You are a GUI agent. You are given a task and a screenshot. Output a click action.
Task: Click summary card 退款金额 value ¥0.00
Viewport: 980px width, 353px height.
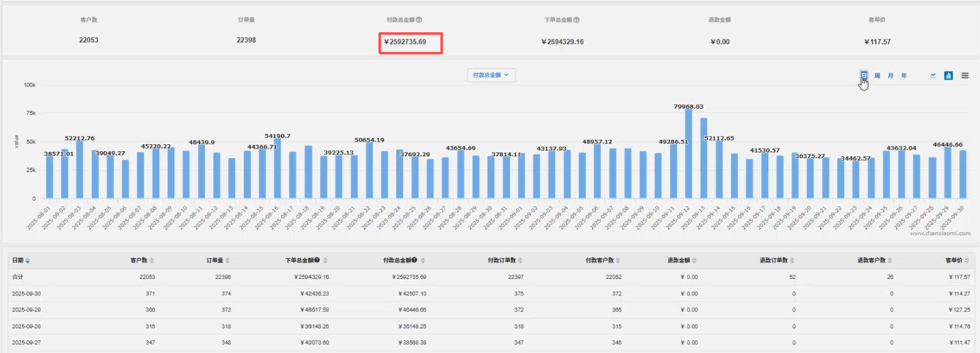pyautogui.click(x=720, y=42)
